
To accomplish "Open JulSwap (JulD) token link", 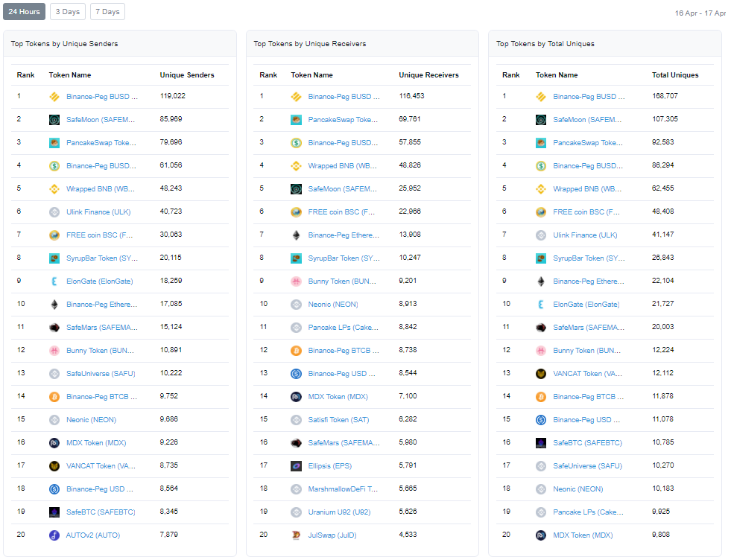I will (x=332, y=535).
